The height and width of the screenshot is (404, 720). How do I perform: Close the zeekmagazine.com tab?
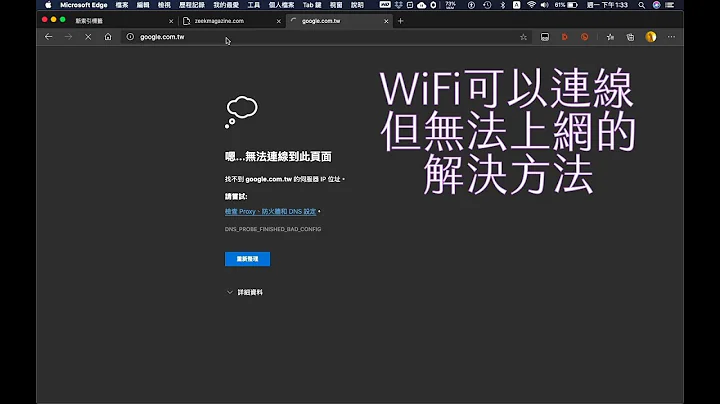tap(278, 21)
